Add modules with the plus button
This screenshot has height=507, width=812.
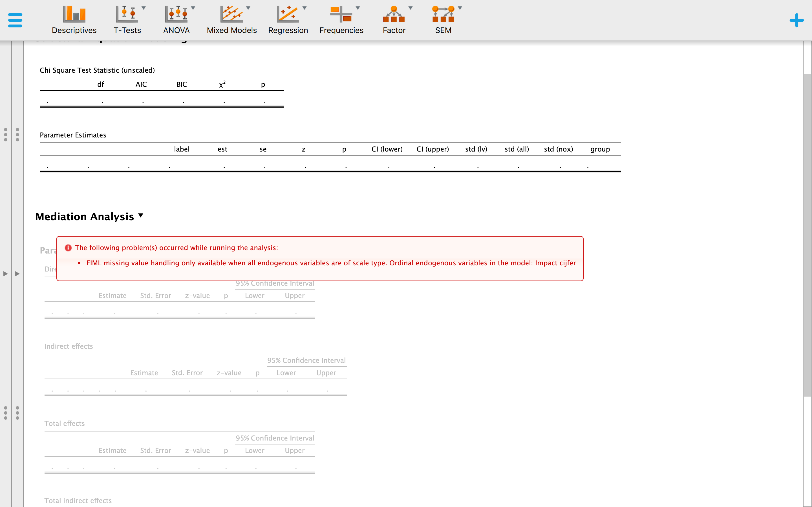point(796,20)
